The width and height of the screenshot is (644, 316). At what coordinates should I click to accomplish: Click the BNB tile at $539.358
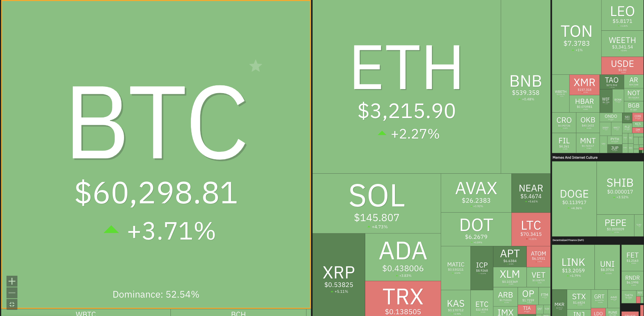(525, 87)
